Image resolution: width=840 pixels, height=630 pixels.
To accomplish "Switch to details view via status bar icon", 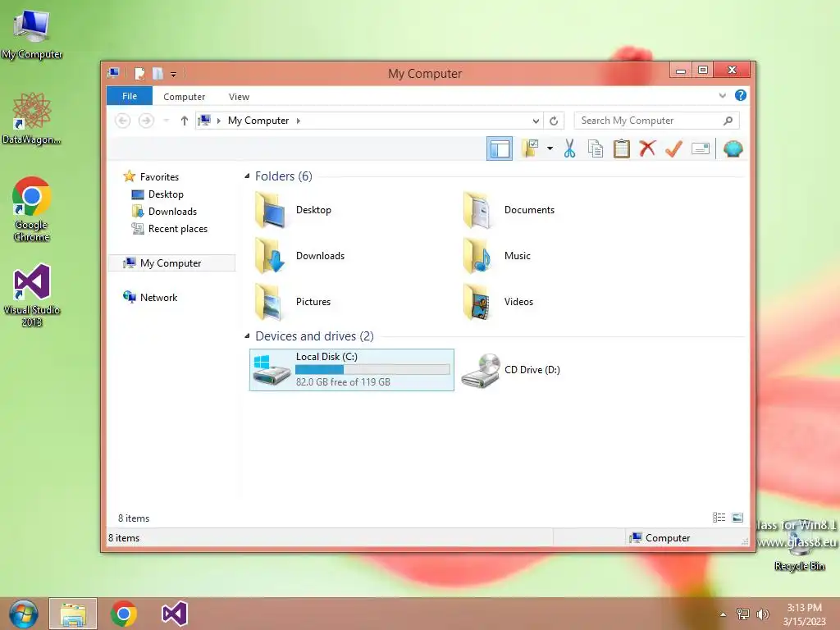I will (x=719, y=518).
